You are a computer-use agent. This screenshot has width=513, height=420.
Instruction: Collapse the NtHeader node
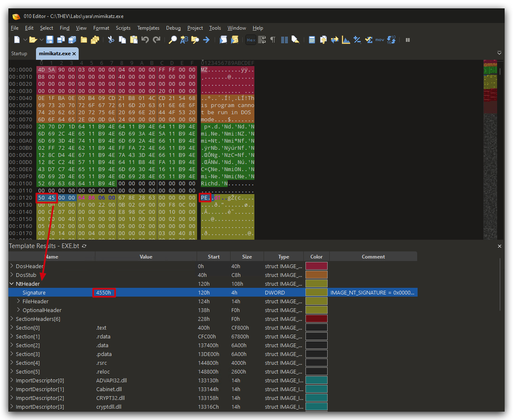coord(11,284)
